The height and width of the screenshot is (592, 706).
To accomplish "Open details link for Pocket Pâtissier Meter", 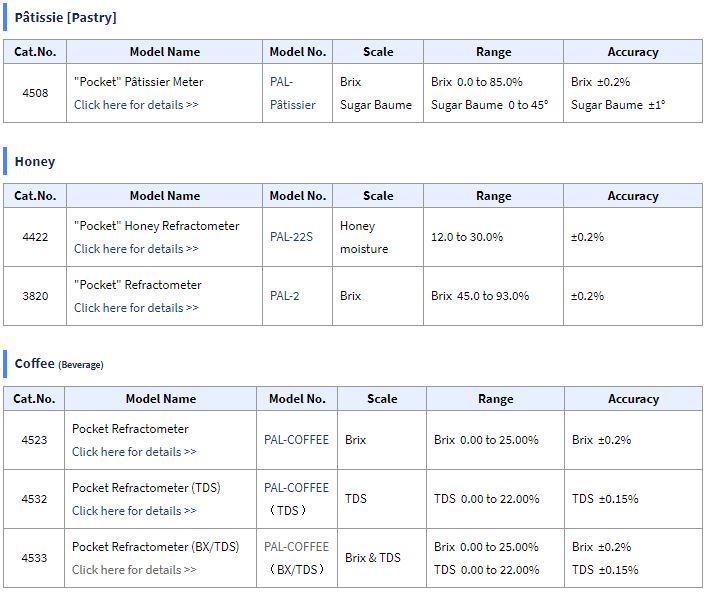I will click(x=136, y=105).
